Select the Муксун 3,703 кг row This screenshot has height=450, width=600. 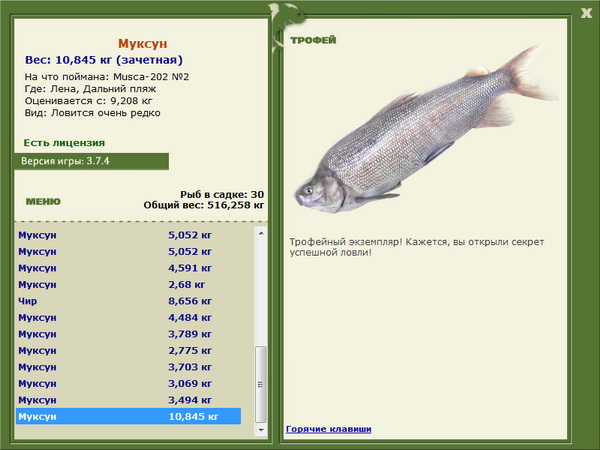[x=129, y=367]
